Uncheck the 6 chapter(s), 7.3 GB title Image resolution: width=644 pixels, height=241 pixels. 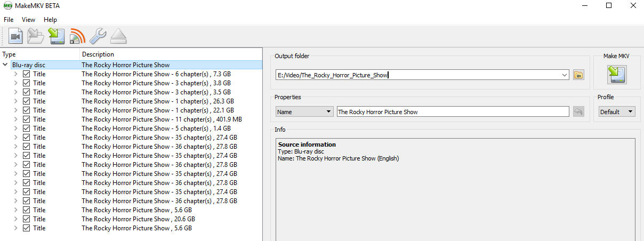pos(26,74)
